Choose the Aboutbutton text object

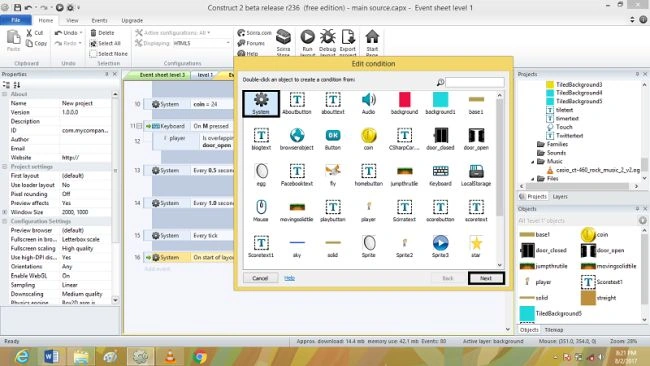click(x=297, y=104)
